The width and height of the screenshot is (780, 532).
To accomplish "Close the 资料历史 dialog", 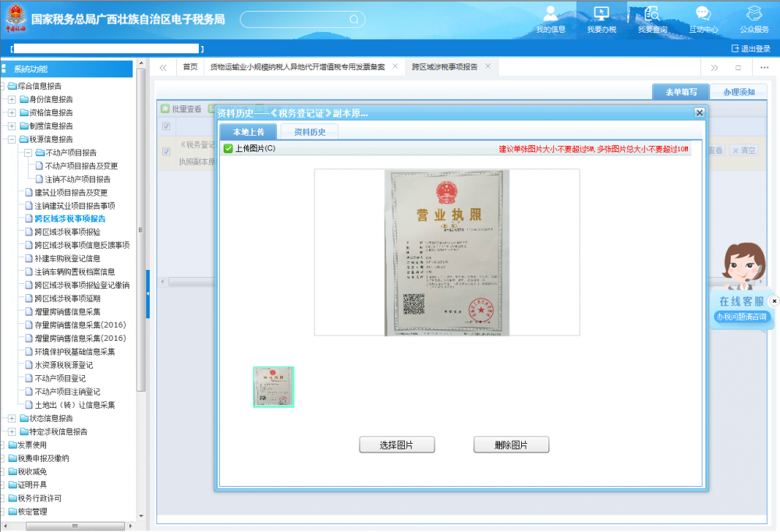I will coord(700,113).
